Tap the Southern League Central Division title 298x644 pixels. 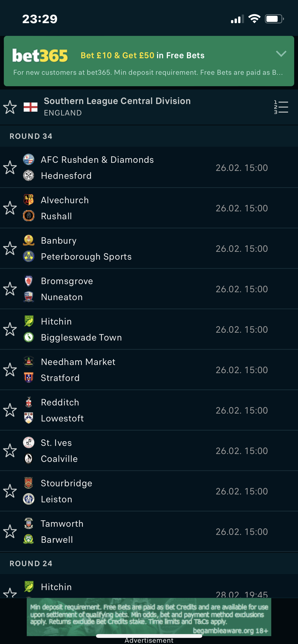pos(117,101)
